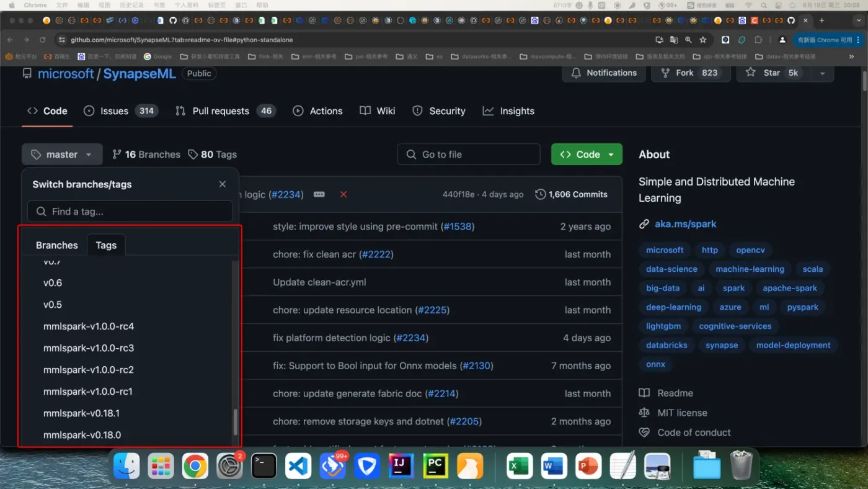This screenshot has width=868, height=489.
Task: Focus the Find a tag search field
Action: tap(130, 212)
